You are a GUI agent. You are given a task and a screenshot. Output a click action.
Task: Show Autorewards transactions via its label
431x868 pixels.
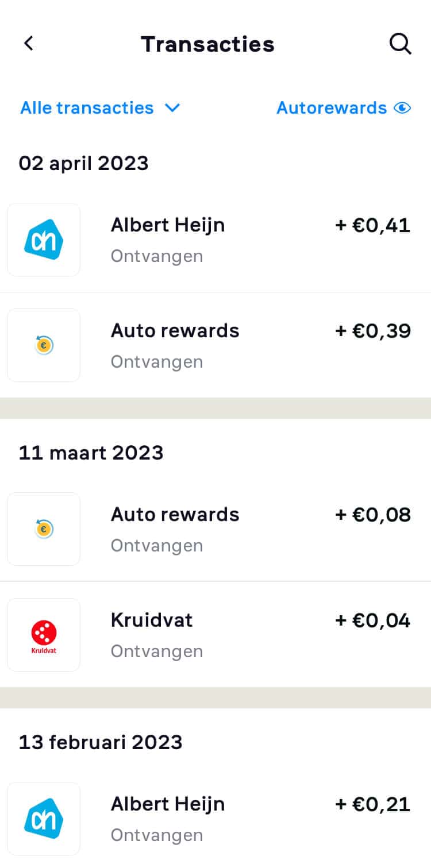tap(332, 108)
